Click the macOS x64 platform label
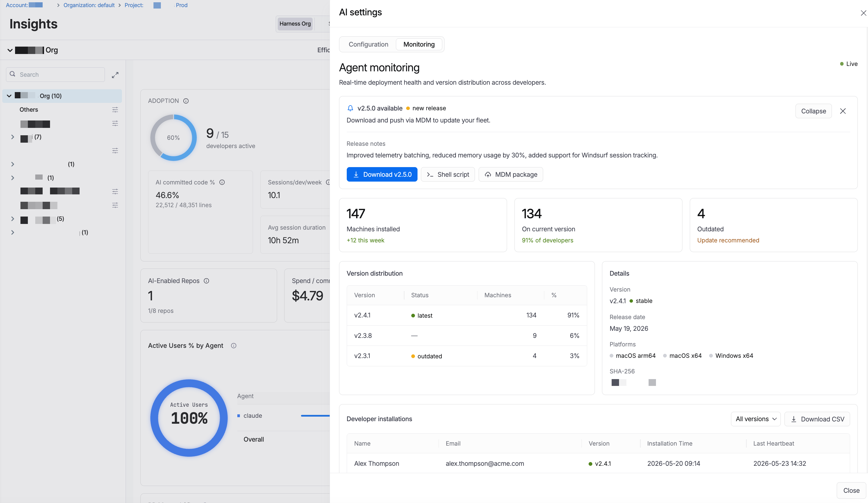Viewport: 868px width, 503px height. coord(682,356)
